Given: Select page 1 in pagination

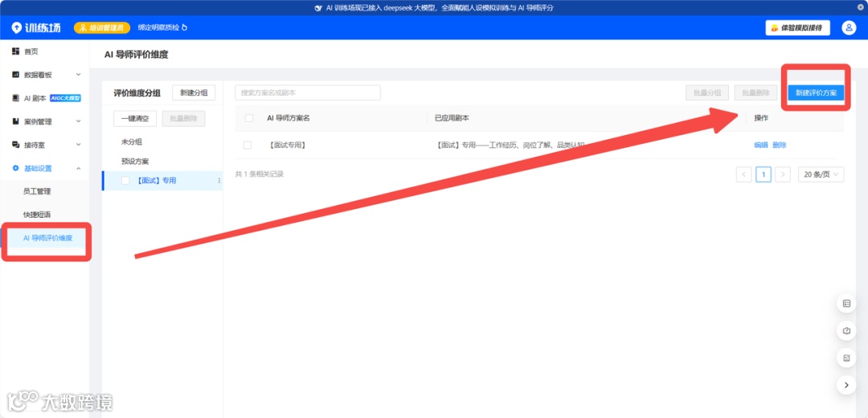Looking at the screenshot, I should coord(764,174).
